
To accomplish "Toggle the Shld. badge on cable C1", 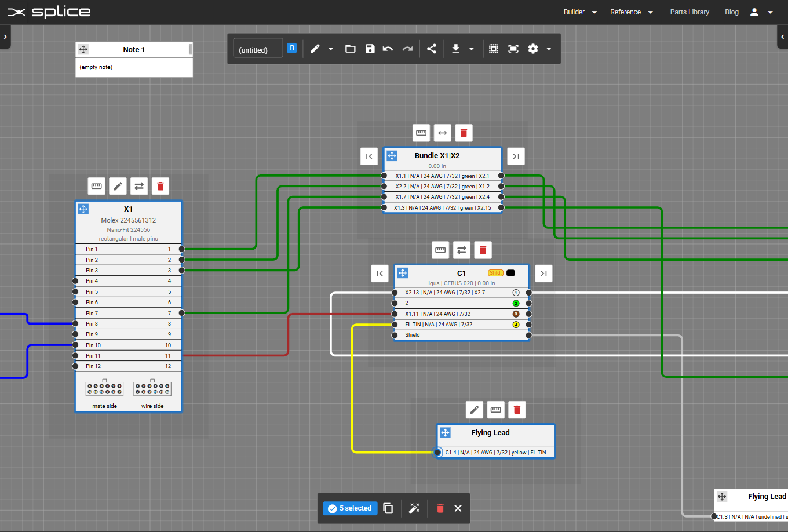I will (495, 273).
